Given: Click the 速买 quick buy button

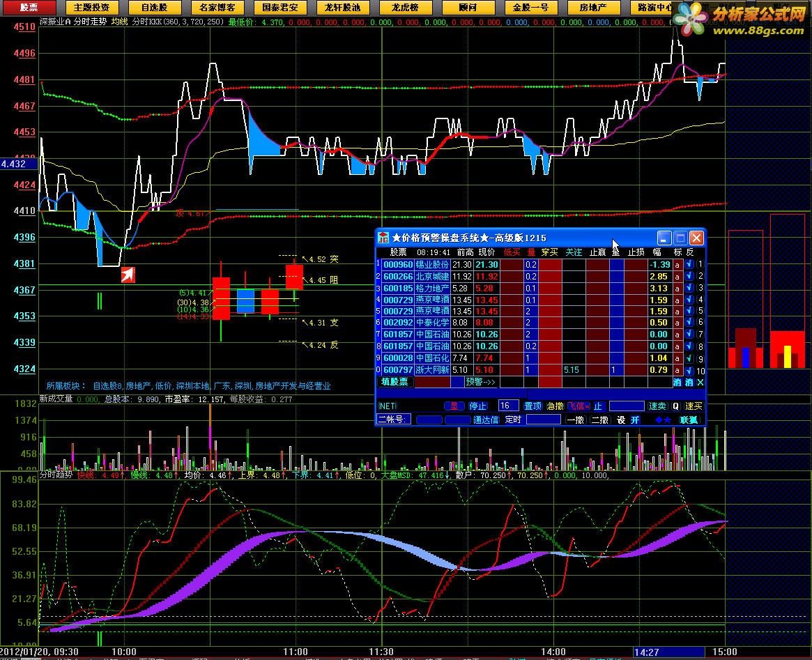Looking at the screenshot, I should tap(694, 406).
